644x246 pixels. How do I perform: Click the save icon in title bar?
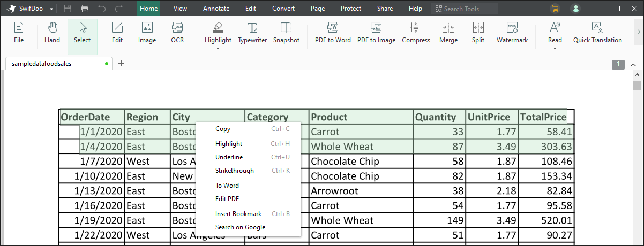pyautogui.click(x=67, y=9)
